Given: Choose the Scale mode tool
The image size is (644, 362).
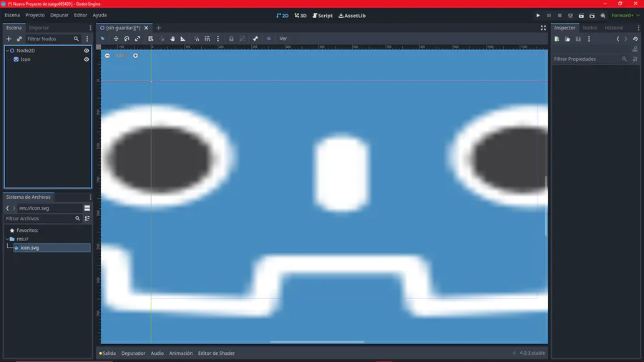Looking at the screenshot, I should (x=137, y=39).
